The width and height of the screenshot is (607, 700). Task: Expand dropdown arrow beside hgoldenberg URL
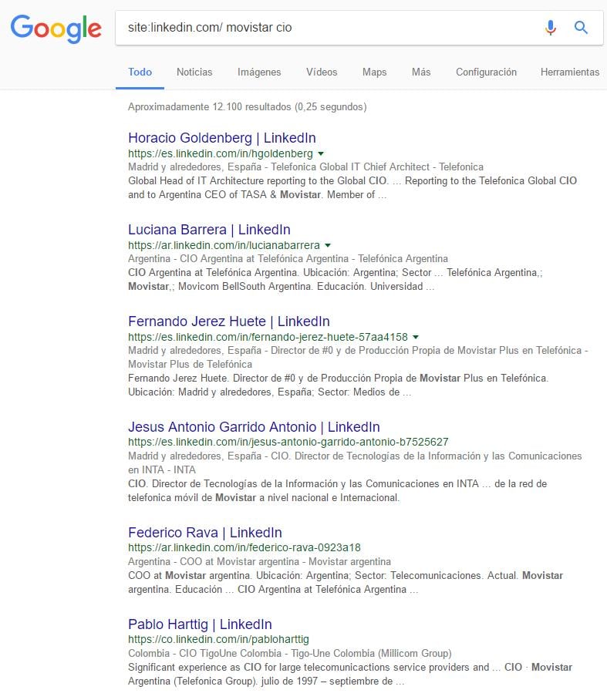click(x=321, y=153)
